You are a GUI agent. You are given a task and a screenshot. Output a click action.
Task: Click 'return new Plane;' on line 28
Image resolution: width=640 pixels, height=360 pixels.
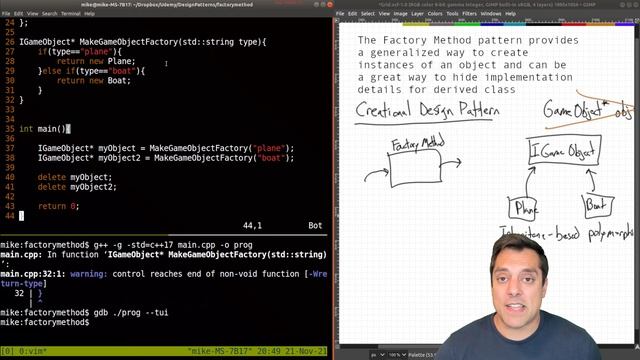point(96,61)
